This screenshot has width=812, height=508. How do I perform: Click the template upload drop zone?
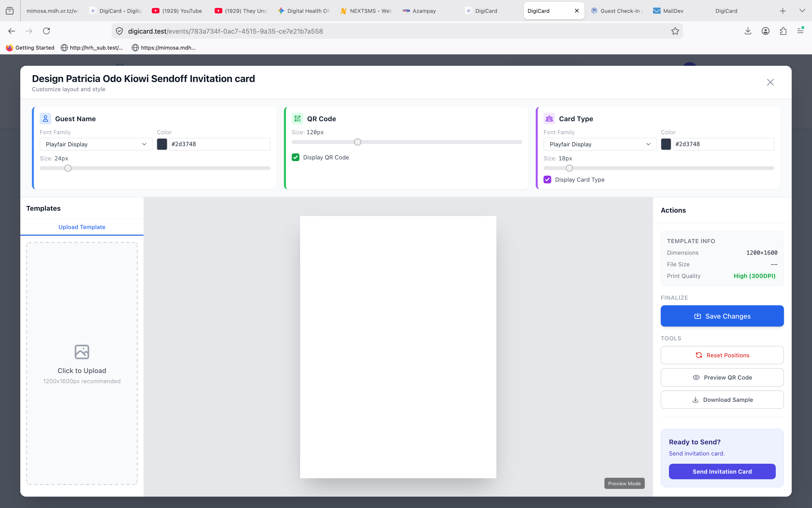[x=82, y=363]
